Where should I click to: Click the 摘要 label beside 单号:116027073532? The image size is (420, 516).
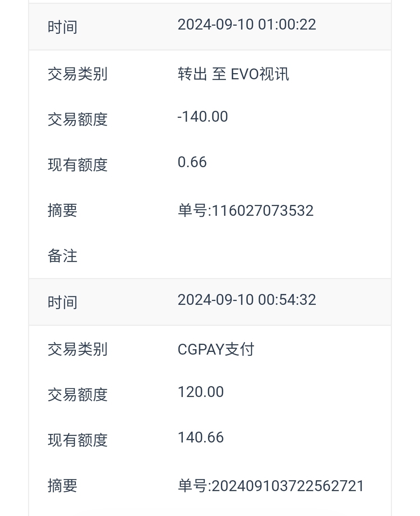pyautogui.click(x=62, y=211)
